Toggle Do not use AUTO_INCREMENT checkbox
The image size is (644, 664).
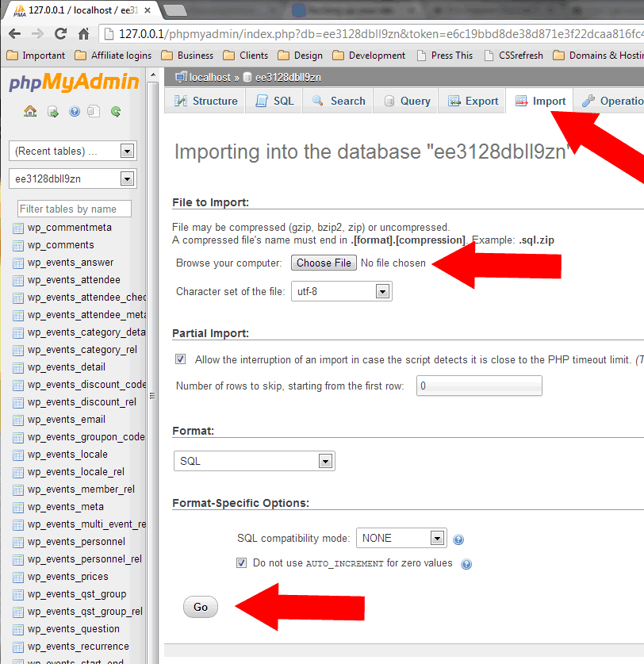241,562
